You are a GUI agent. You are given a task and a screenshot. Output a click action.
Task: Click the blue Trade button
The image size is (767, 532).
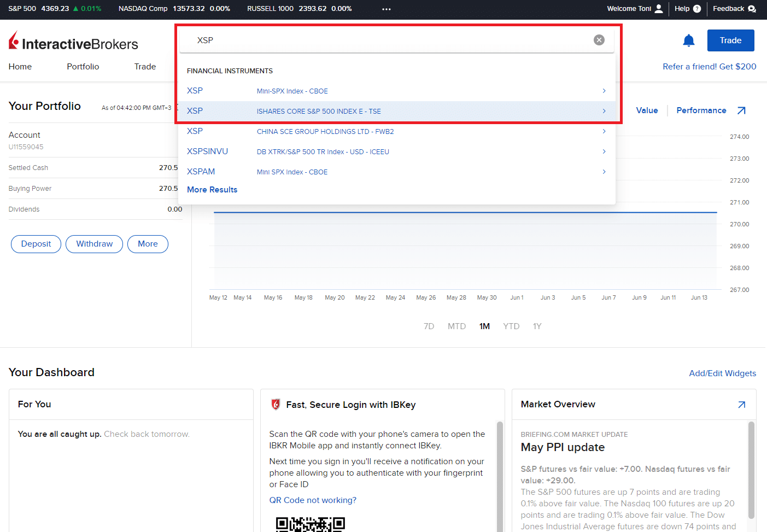pyautogui.click(x=730, y=40)
